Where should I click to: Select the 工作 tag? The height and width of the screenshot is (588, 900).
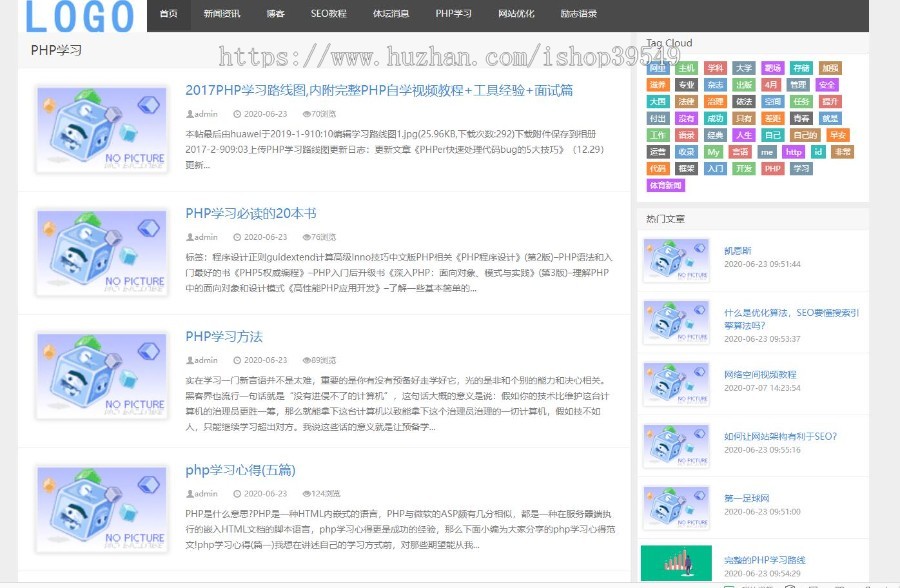click(x=657, y=135)
